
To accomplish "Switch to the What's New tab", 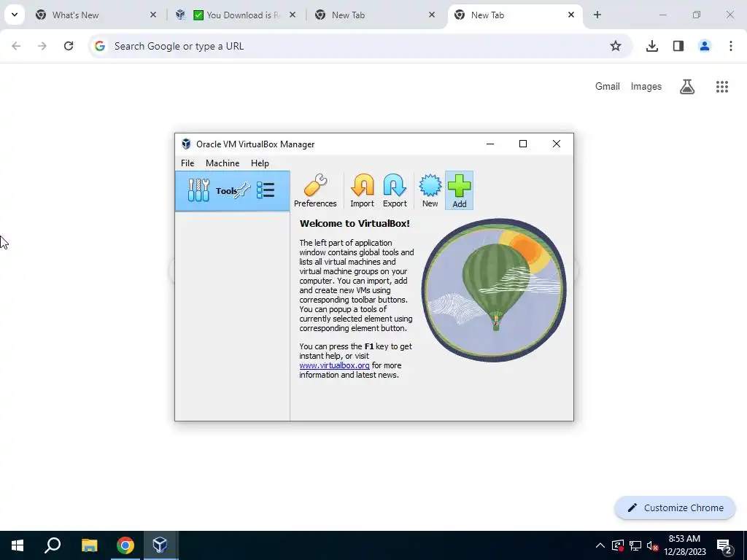I will (x=96, y=15).
